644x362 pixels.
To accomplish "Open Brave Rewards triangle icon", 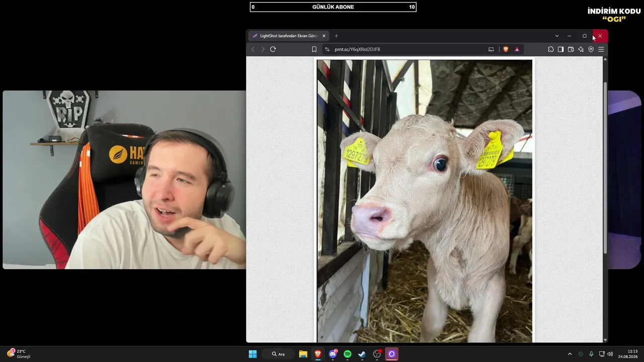I will (x=517, y=49).
